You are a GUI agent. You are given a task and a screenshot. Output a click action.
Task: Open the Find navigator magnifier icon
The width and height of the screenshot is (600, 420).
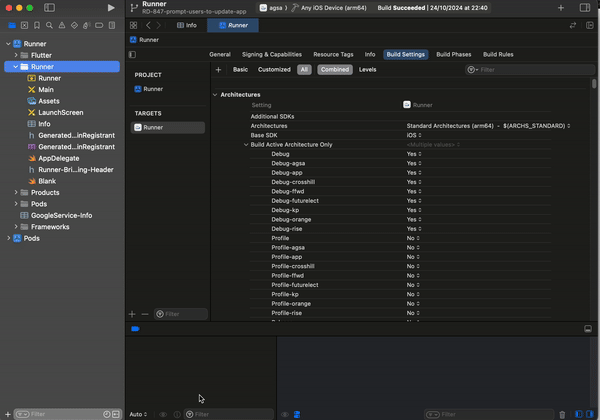(x=49, y=25)
